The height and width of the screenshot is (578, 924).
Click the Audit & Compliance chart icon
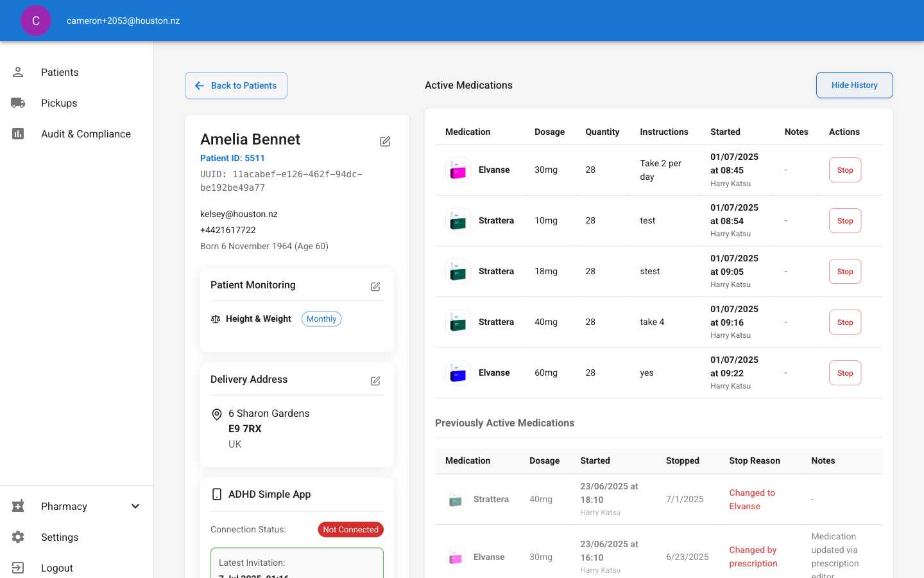coord(18,134)
